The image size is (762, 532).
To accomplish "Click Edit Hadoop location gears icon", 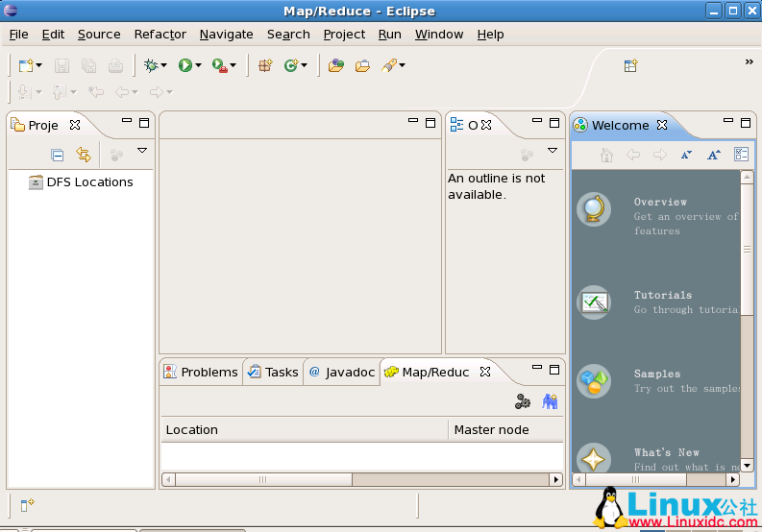I will 523,401.
